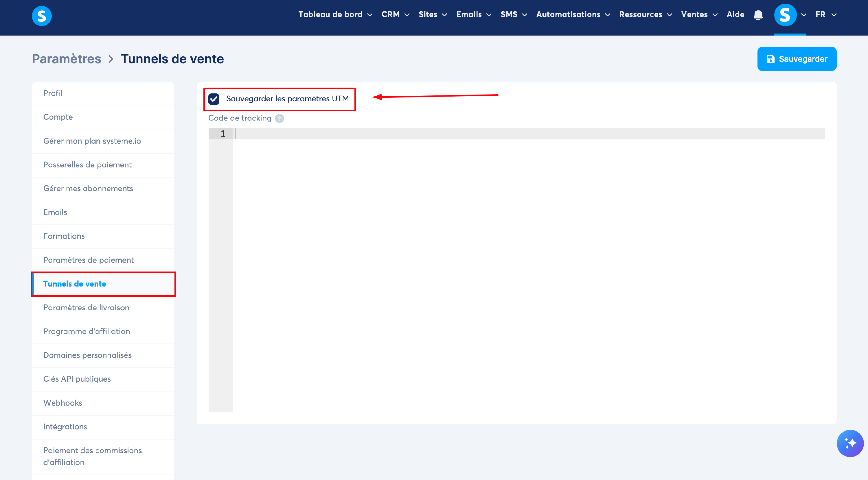Expand the Tableau de bord menu
The height and width of the screenshot is (480, 868).
[335, 14]
